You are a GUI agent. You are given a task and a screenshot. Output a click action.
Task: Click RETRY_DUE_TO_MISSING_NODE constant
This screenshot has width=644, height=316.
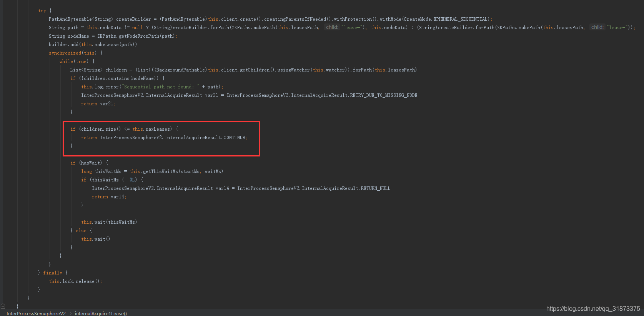383,95
